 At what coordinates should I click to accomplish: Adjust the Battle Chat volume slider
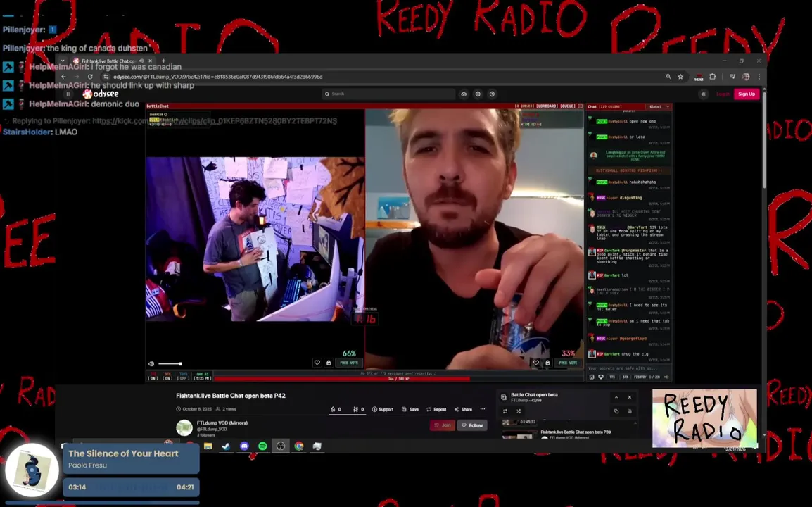[170, 364]
